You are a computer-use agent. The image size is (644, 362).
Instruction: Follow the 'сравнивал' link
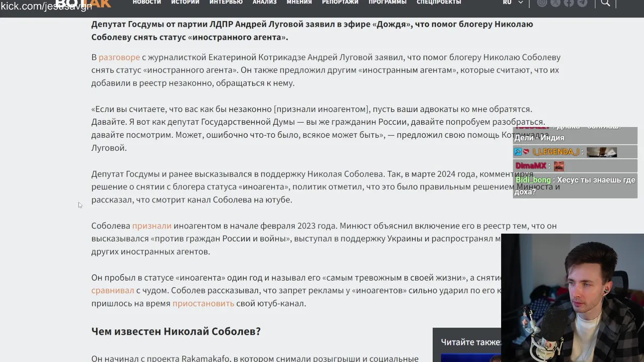(x=113, y=290)
